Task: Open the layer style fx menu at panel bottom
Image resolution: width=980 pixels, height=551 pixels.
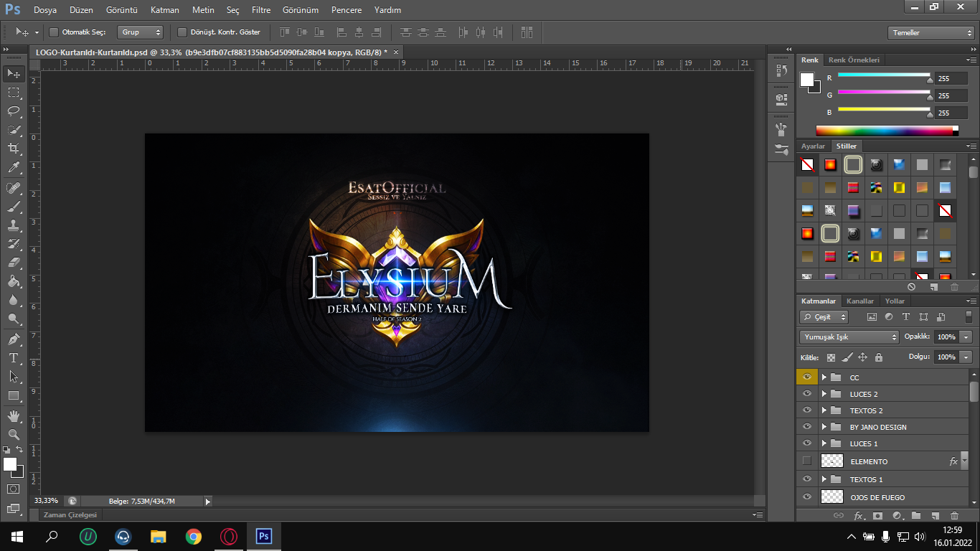Action: pos(859,515)
